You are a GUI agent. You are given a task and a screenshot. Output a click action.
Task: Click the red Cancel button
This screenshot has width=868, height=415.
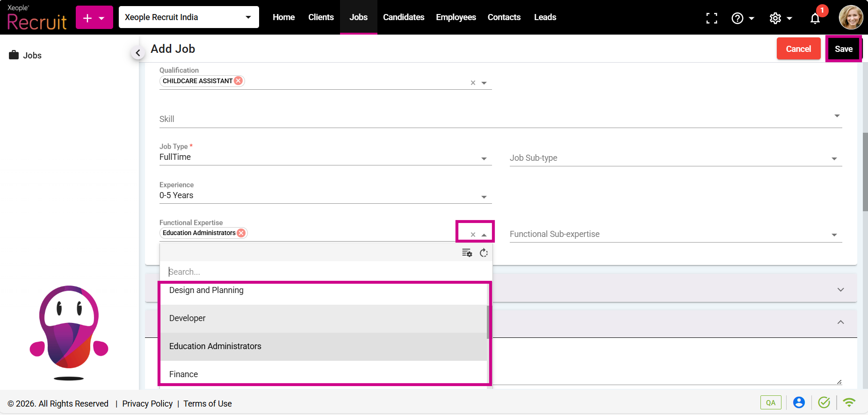(798, 49)
